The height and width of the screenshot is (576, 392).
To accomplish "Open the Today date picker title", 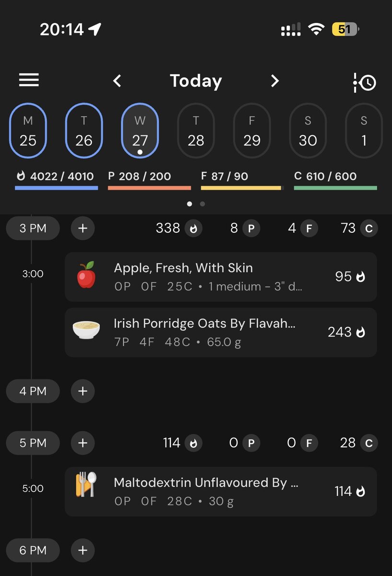I will click(196, 81).
